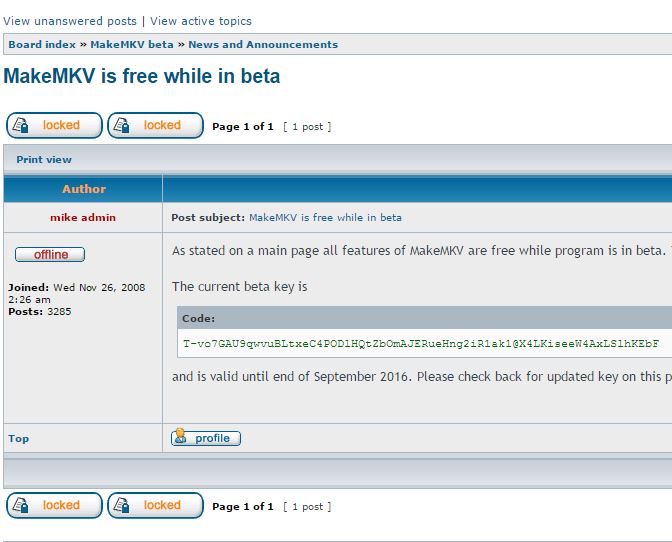This screenshot has height=542, width=672.
Task: Open News and Announcements forum breadcrumb
Action: coord(263,45)
